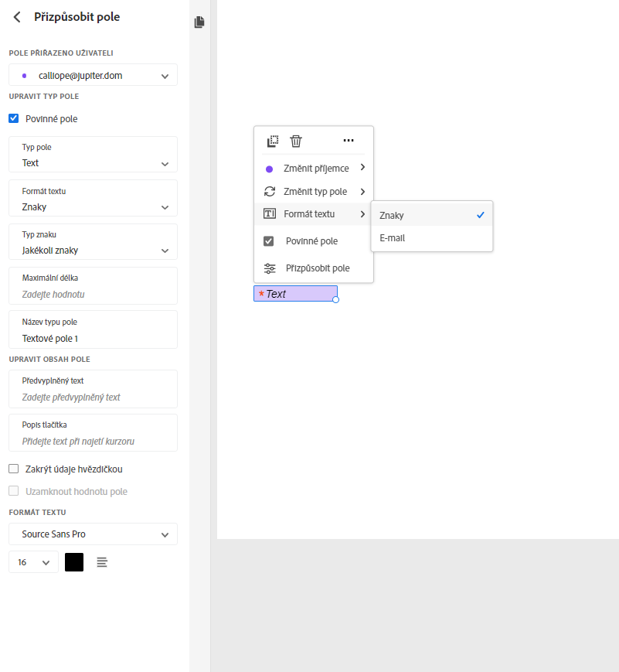
Task: Open the three-dots more options menu
Action: [349, 141]
